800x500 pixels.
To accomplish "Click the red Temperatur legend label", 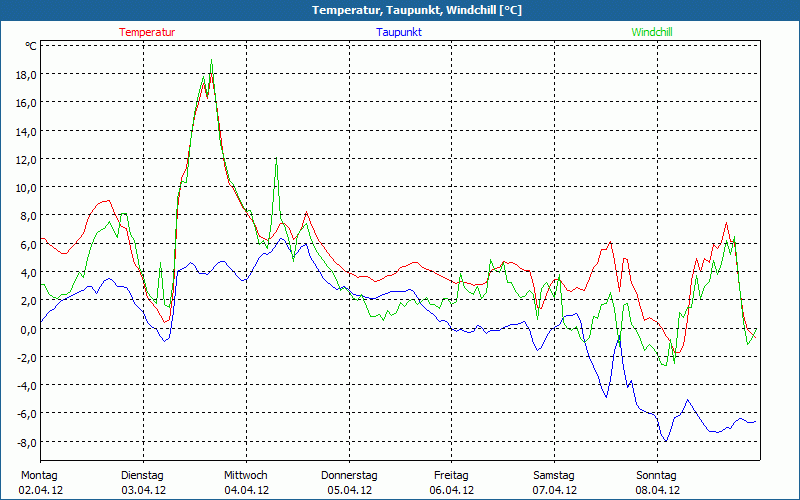I will [147, 32].
